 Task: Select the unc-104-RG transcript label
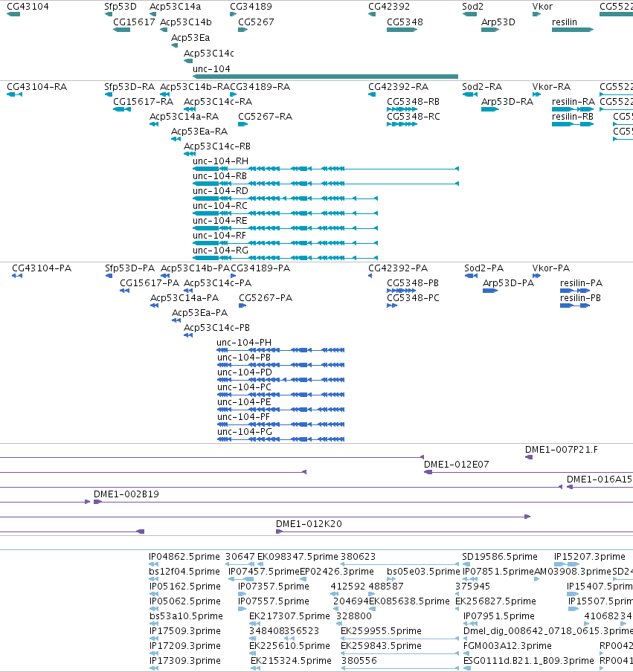point(220,251)
